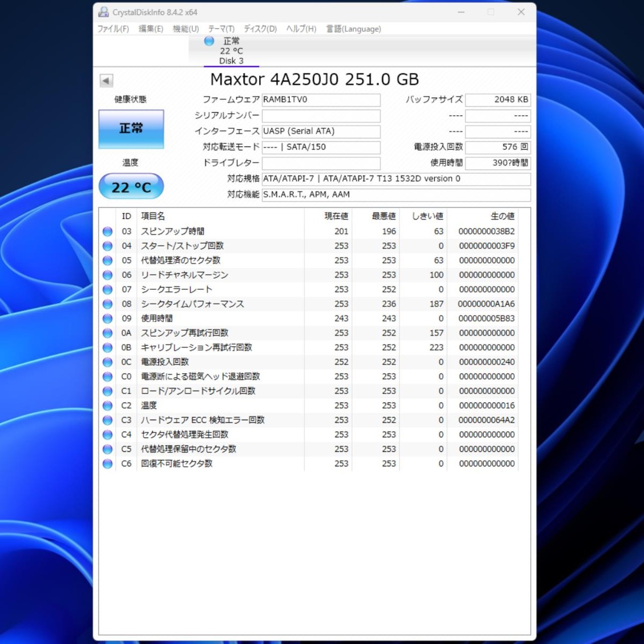Click the 対応規格 field ATA/ATAPI-7
644x644 pixels.
[396, 179]
